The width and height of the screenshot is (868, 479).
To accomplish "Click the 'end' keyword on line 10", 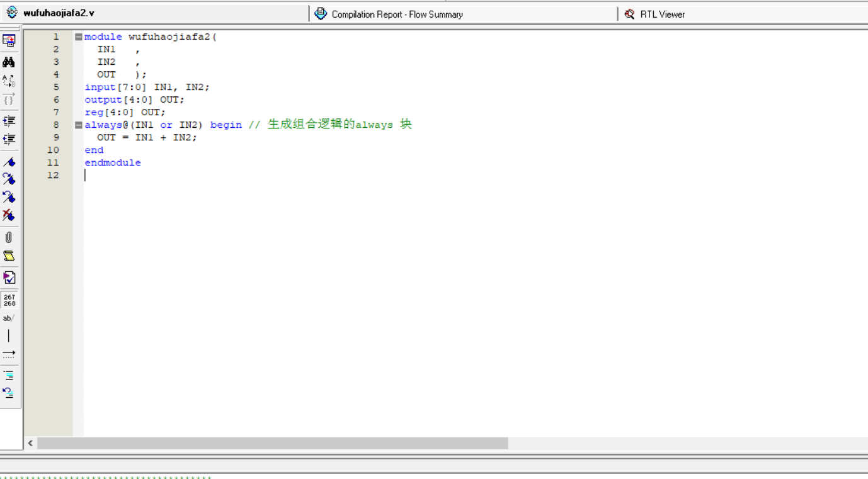I will pyautogui.click(x=94, y=150).
